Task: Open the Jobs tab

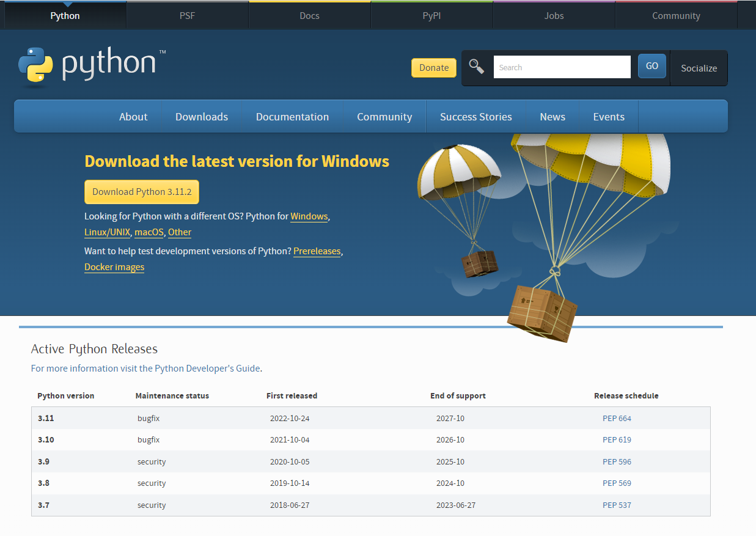Action: click(554, 15)
